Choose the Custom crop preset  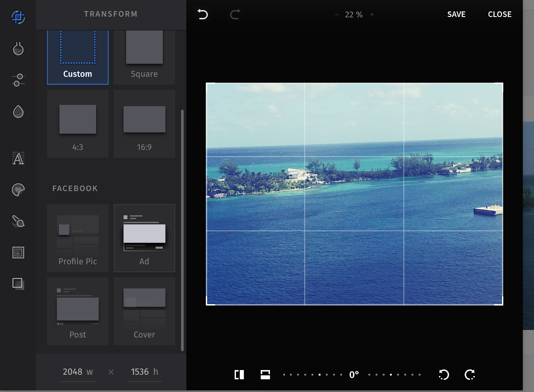[78, 57]
